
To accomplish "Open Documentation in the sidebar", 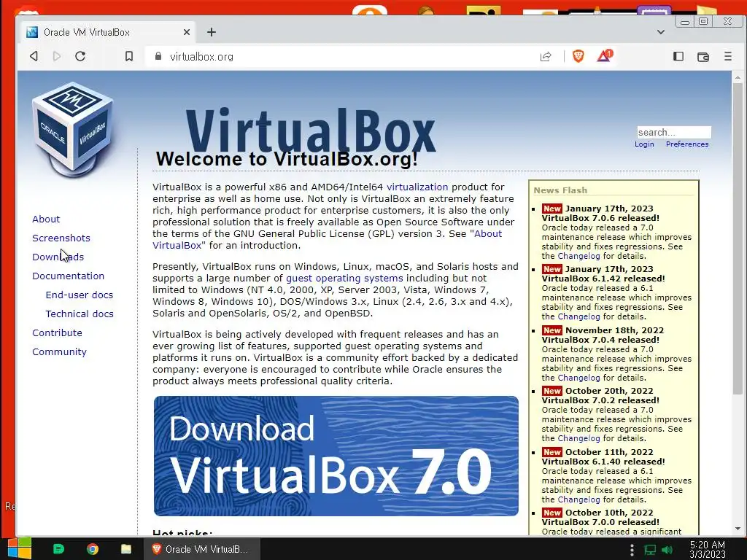I will click(x=68, y=276).
